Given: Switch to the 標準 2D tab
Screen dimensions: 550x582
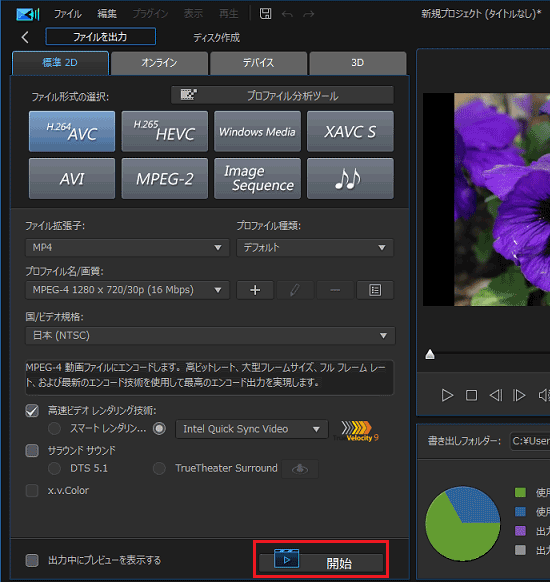Looking at the screenshot, I should [60, 63].
